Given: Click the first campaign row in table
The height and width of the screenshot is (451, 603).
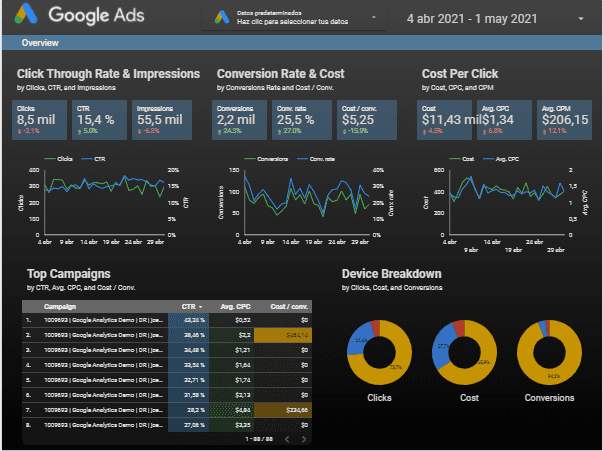Looking at the screenshot, I should coord(100,320).
